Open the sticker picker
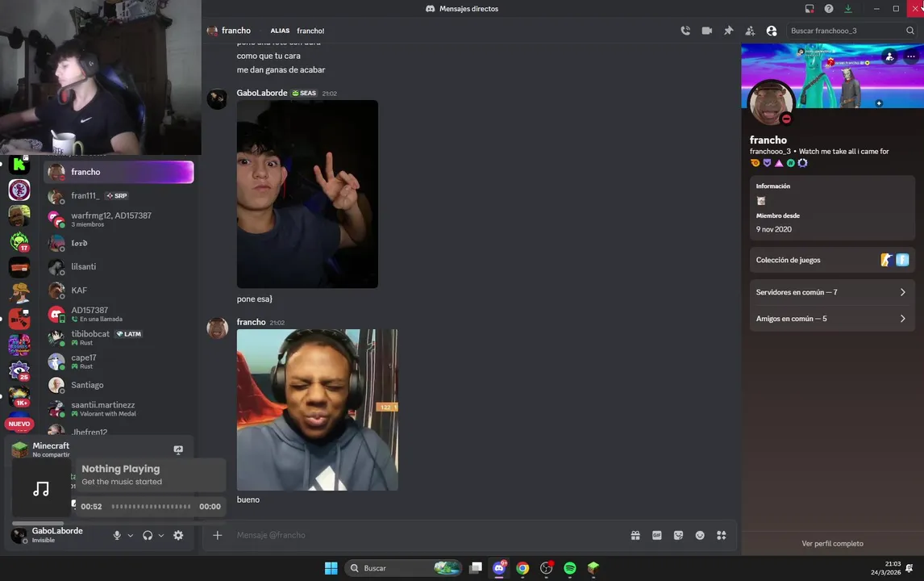The height and width of the screenshot is (581, 924). tap(678, 535)
